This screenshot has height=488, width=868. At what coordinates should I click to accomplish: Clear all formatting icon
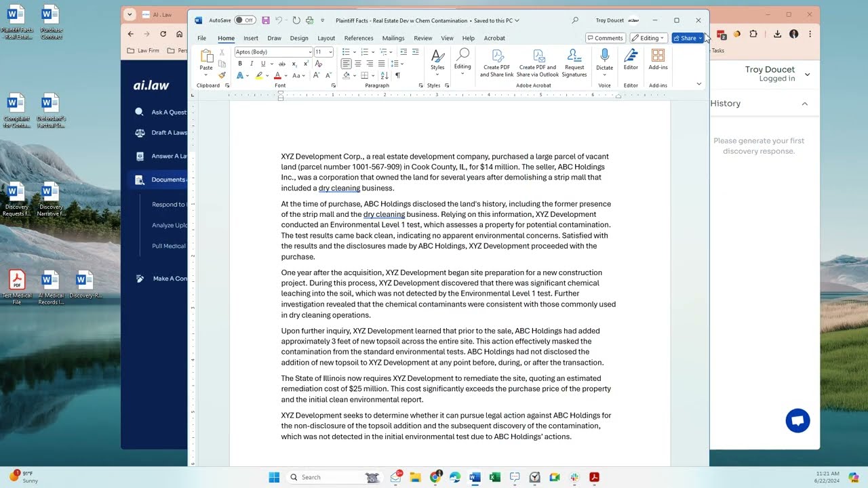tap(319, 64)
